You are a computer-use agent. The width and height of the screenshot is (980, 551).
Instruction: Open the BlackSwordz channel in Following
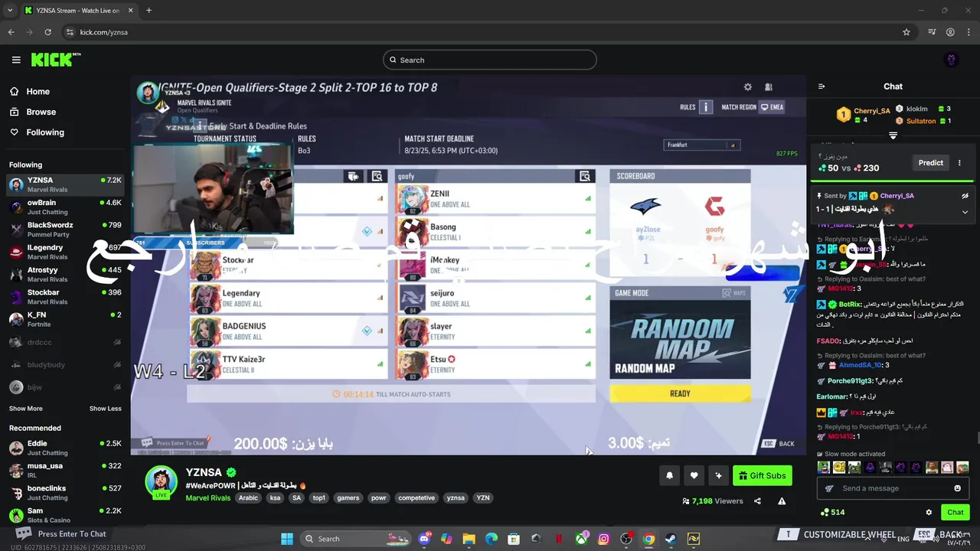[x=65, y=230]
